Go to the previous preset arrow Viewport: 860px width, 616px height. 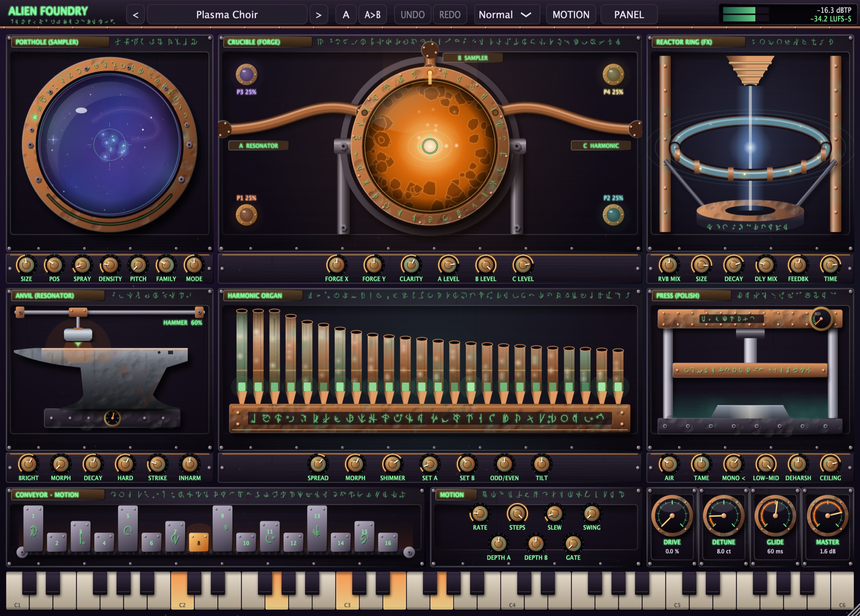point(135,15)
